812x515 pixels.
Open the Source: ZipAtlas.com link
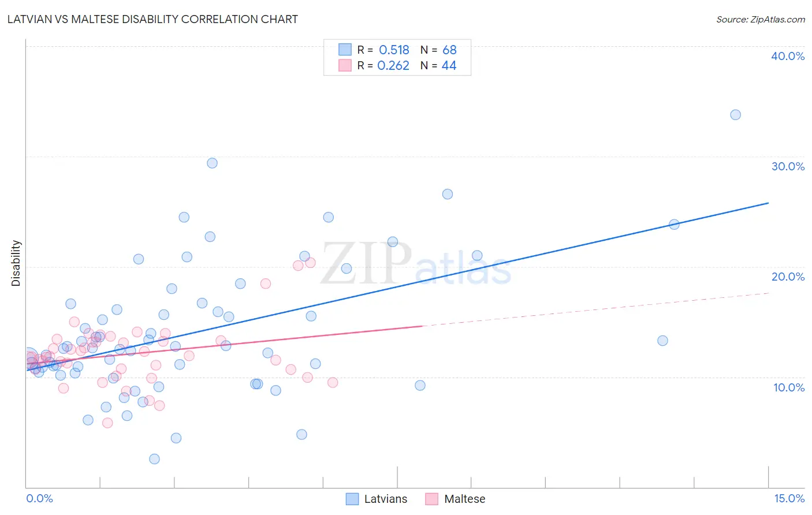point(761,20)
